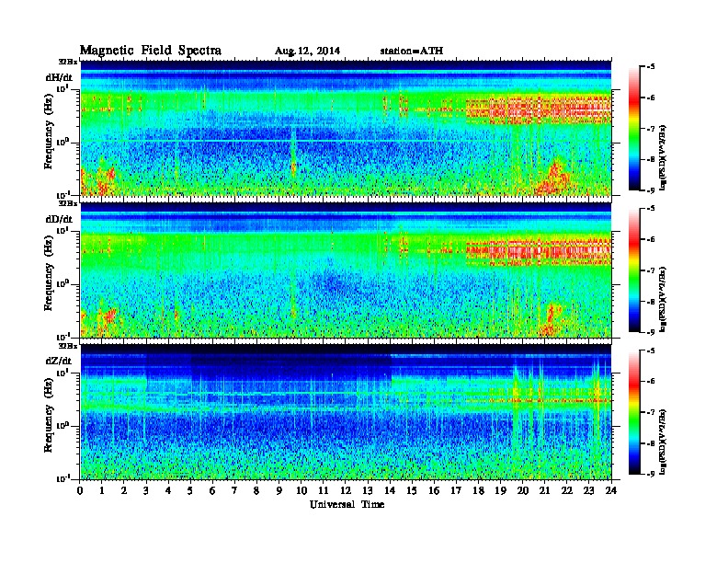728x563 pixels.
Task: Click the "dZ/dt" panel label
Action: point(59,361)
